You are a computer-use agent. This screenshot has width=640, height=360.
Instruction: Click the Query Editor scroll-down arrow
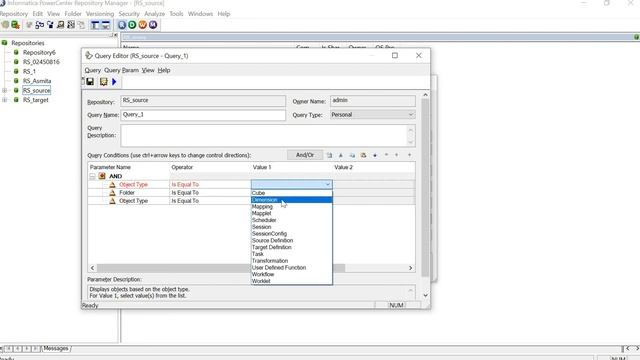point(425,295)
